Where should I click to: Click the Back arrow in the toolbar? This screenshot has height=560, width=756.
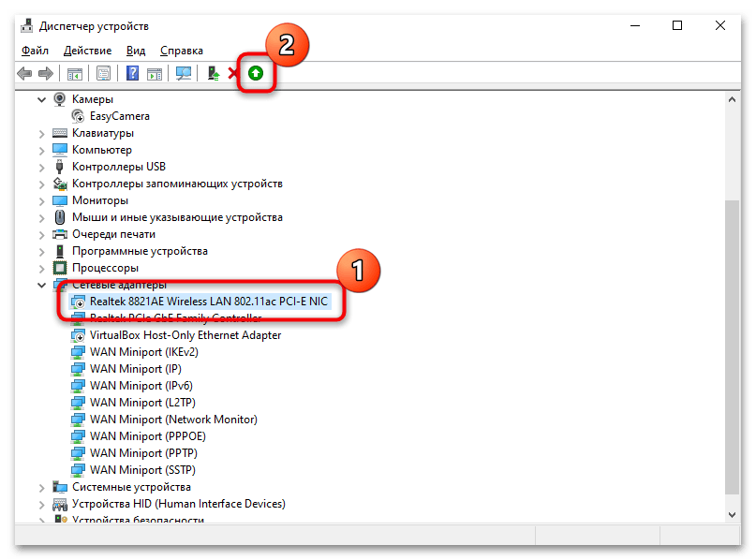24,73
